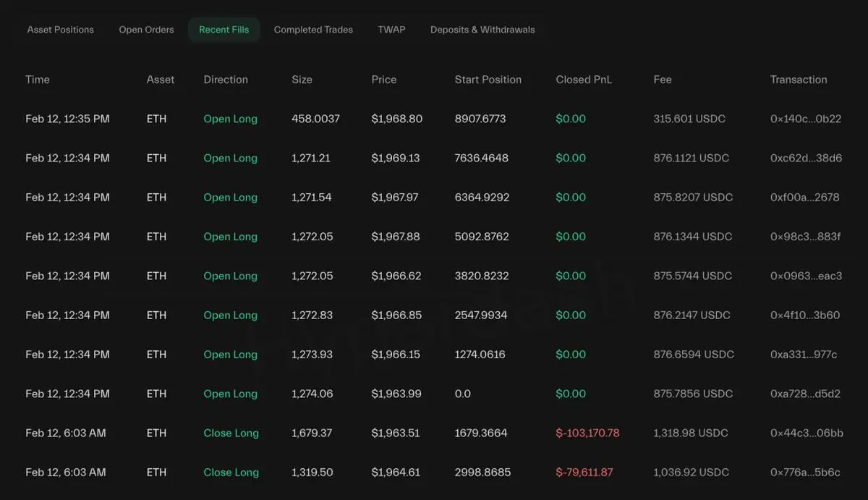Open transaction link 0x98c3...883f

(805, 237)
